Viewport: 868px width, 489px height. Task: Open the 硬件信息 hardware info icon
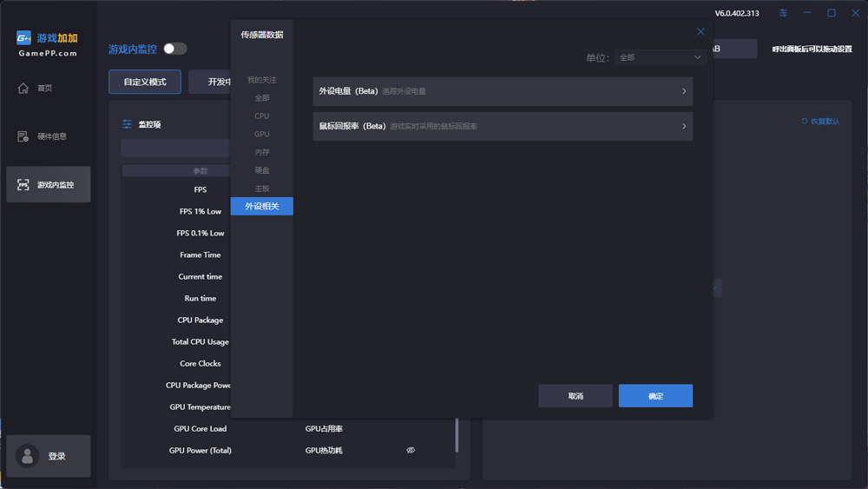[23, 136]
